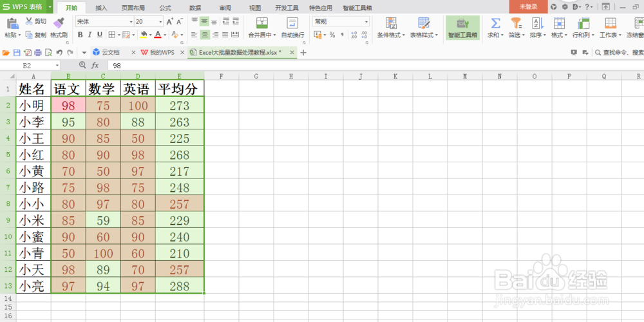Click the Copy (复制) icon
This screenshot has height=322, width=644.
pyautogui.click(x=29, y=35)
